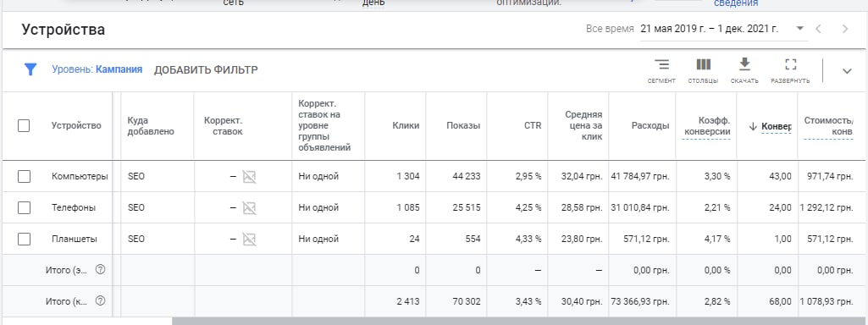Toggle the select-all checkbox in table header
Viewport: 868px width, 325px height.
pos(23,125)
